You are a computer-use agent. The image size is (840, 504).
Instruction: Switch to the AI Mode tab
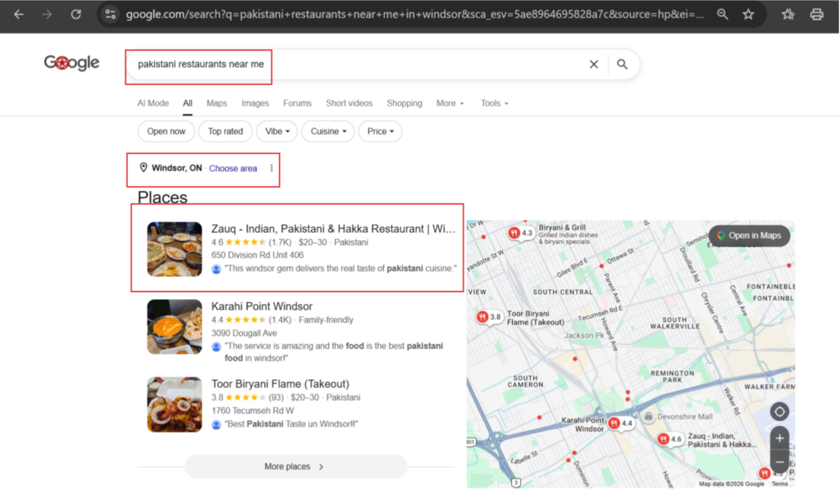[x=153, y=103]
